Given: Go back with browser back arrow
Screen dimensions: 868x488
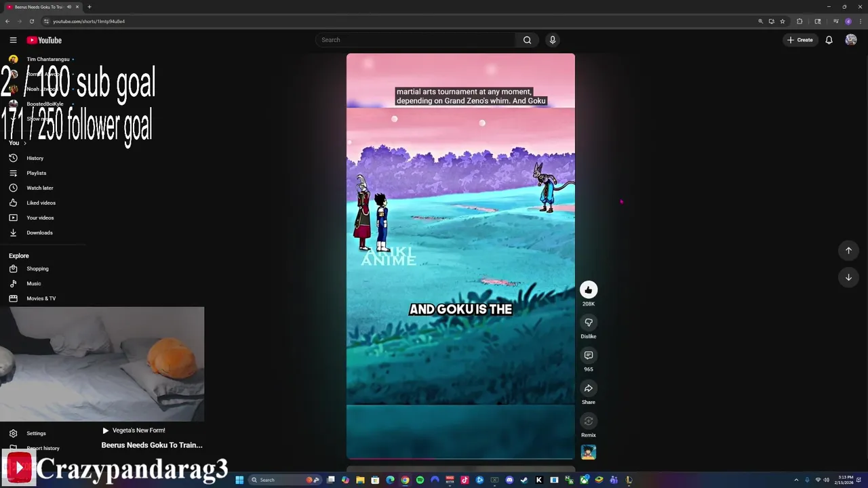Looking at the screenshot, I should 7,21.
